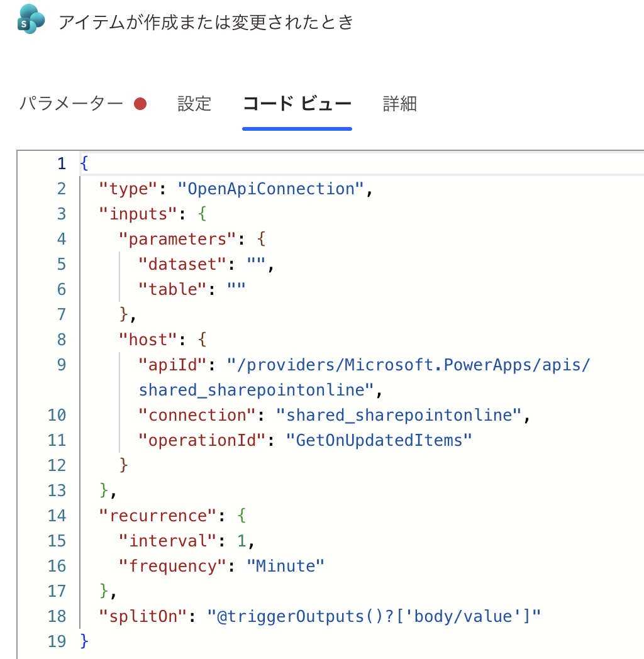
Task: Click line number 1 in the gutter
Action: [62, 163]
